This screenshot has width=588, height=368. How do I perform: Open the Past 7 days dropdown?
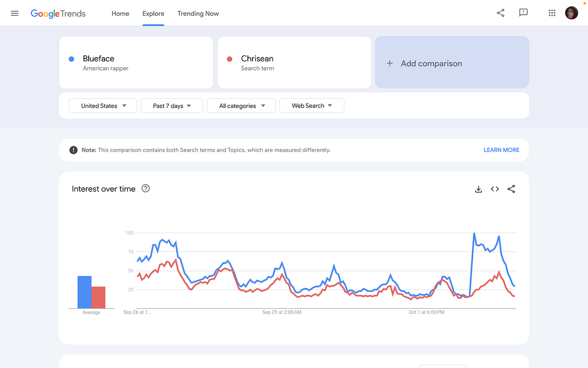point(171,105)
